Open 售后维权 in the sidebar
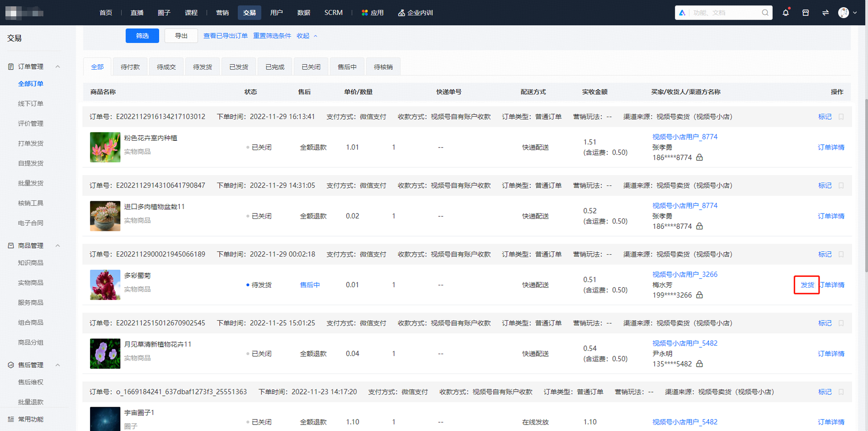The image size is (868, 431). (x=31, y=382)
